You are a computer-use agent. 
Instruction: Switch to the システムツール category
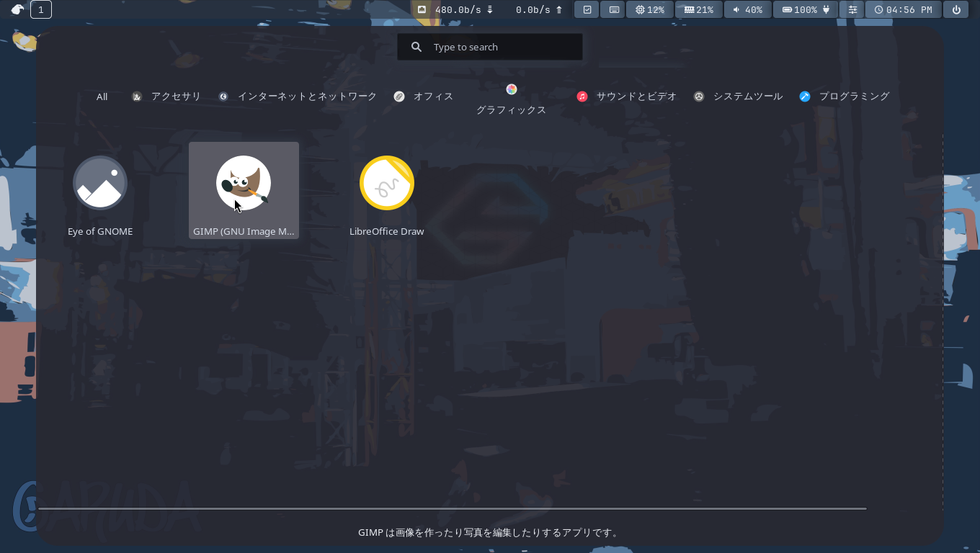click(738, 96)
